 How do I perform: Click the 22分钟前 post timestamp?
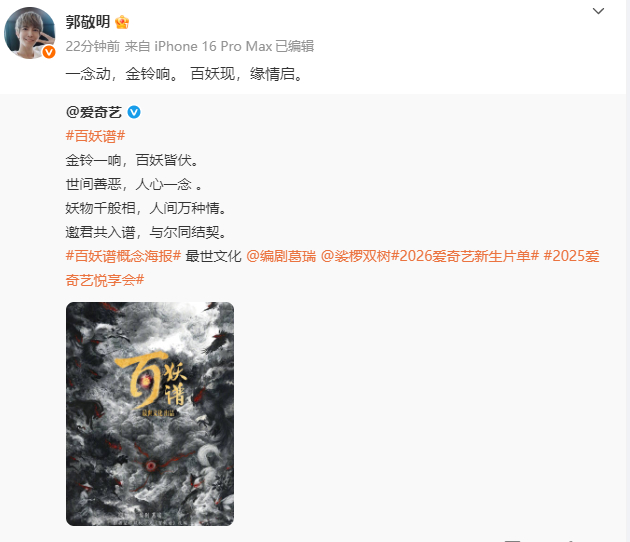click(92, 46)
